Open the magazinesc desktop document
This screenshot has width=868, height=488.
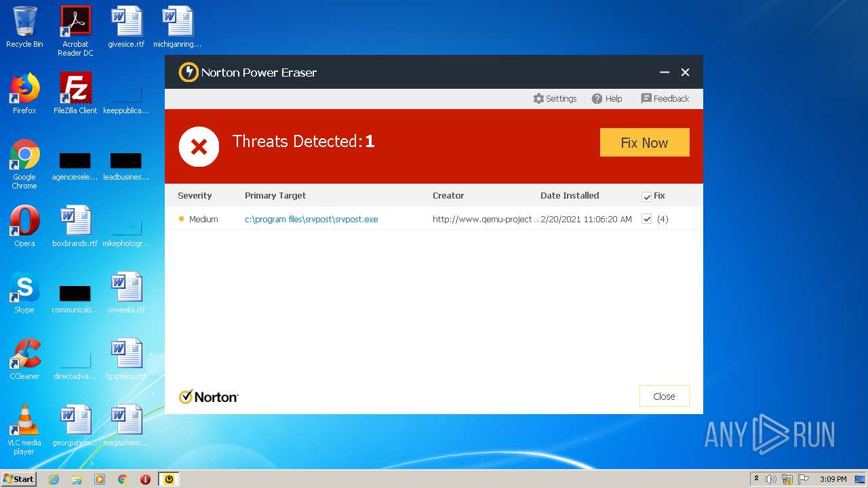126,426
